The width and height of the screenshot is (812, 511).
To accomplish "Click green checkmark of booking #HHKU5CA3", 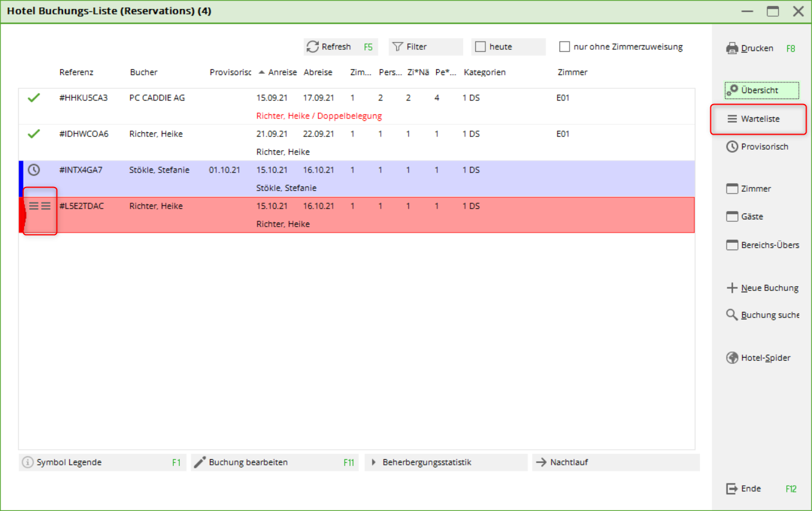I will 34,97.
